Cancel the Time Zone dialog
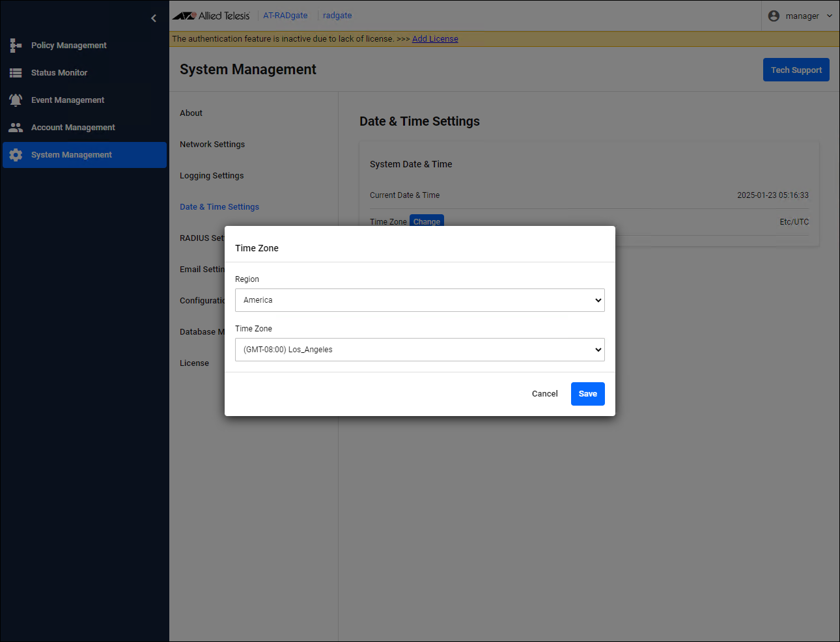This screenshot has height=642, width=840. coord(544,394)
